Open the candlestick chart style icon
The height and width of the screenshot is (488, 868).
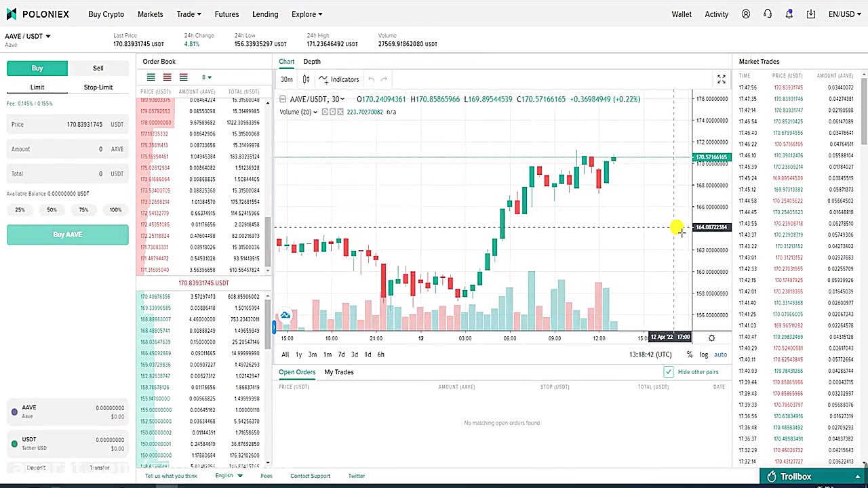(306, 79)
